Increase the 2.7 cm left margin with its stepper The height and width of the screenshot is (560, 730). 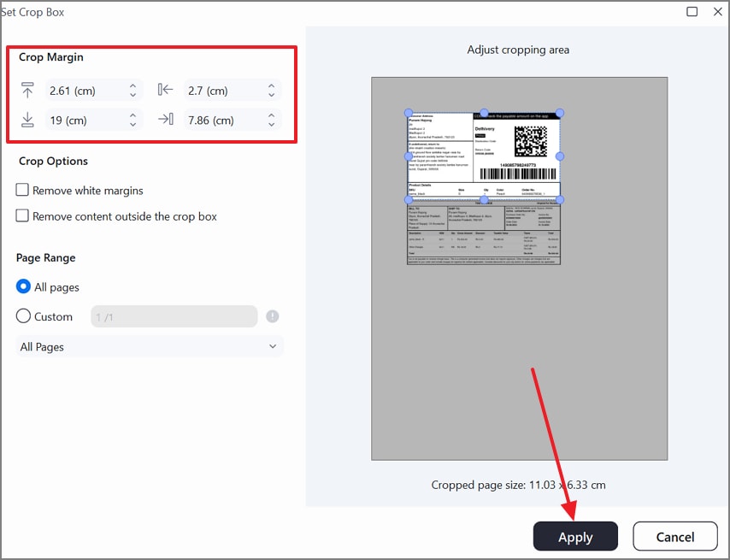coord(272,85)
